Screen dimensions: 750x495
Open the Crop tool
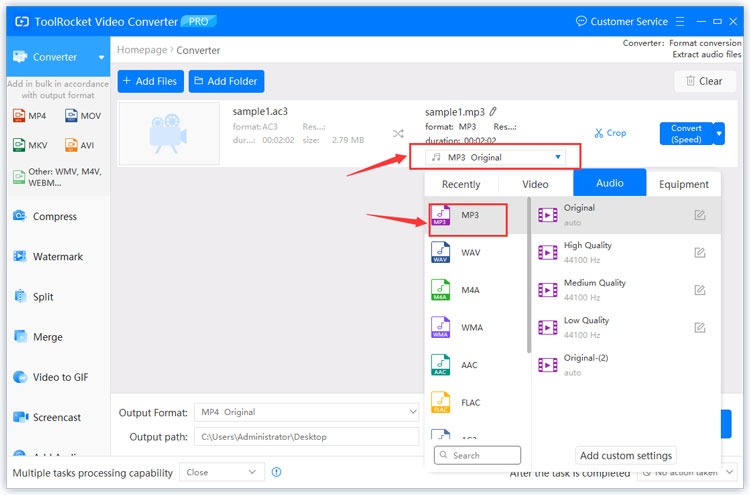610,133
